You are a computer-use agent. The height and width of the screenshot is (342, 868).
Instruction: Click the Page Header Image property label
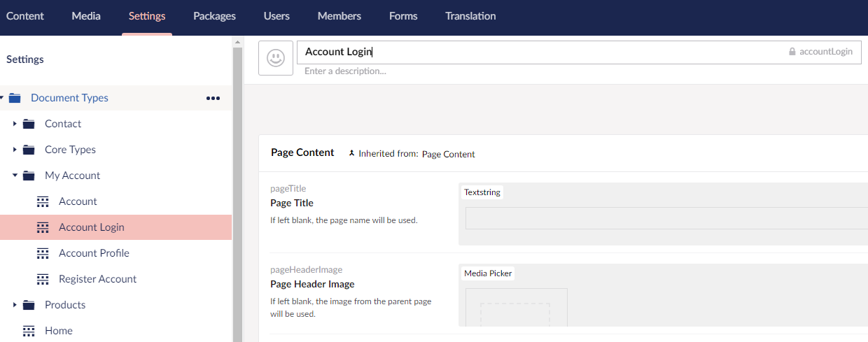[x=312, y=285]
